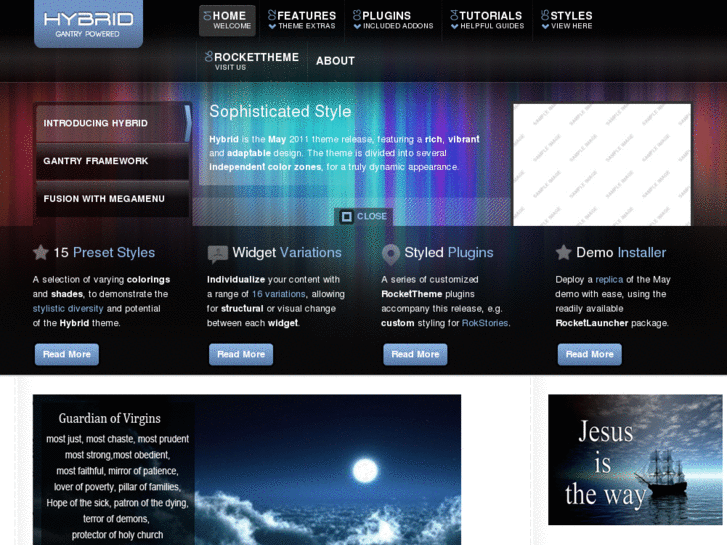The height and width of the screenshot is (545, 727).
Task: Click the star icon beside Demo Installer
Action: pyautogui.click(x=563, y=252)
